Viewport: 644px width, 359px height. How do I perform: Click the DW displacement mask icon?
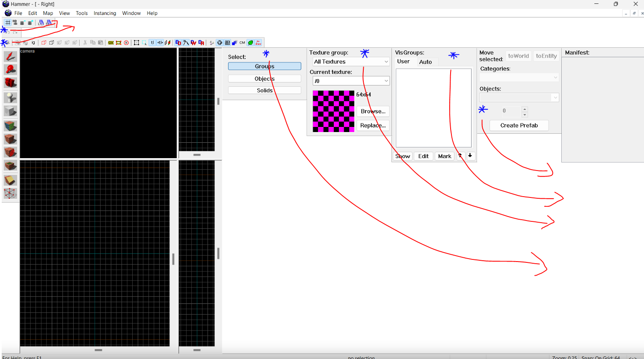(x=193, y=43)
